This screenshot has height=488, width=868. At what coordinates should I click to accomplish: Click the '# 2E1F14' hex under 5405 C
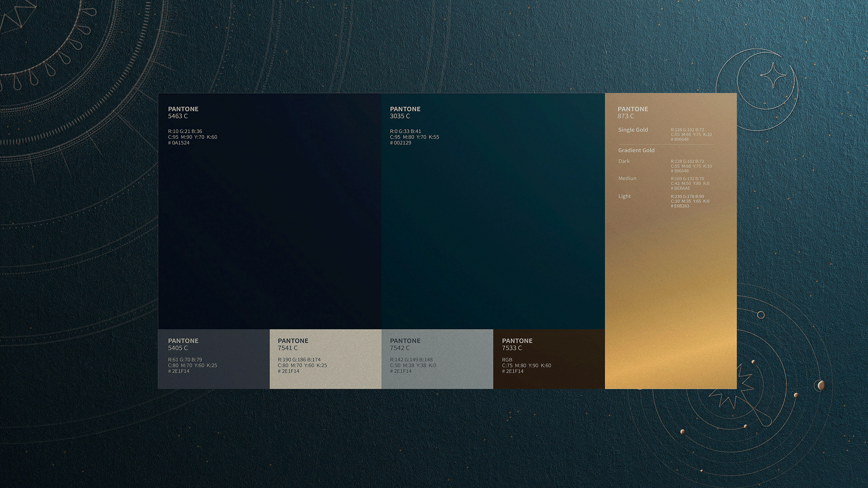179,371
